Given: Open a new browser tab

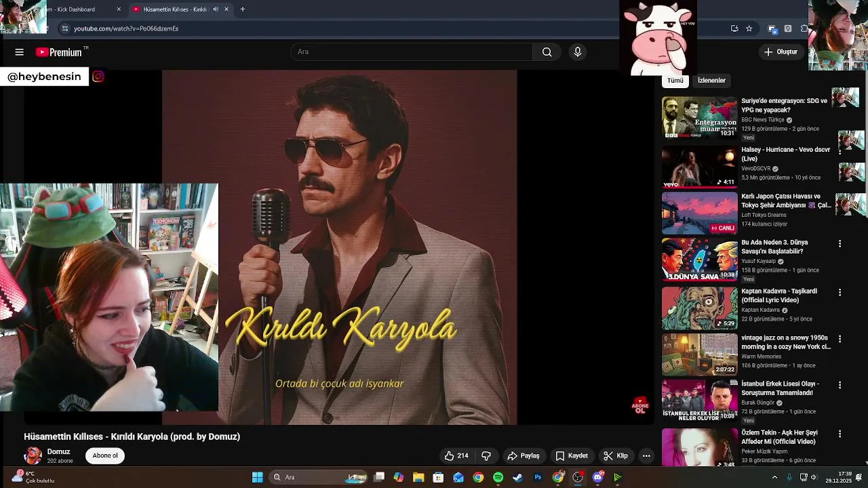Looking at the screenshot, I should click(x=243, y=9).
